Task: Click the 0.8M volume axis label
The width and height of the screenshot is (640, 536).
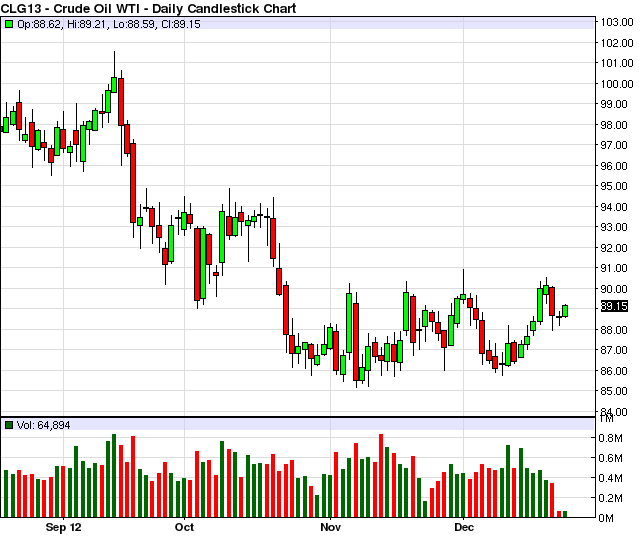Action: coord(610,438)
